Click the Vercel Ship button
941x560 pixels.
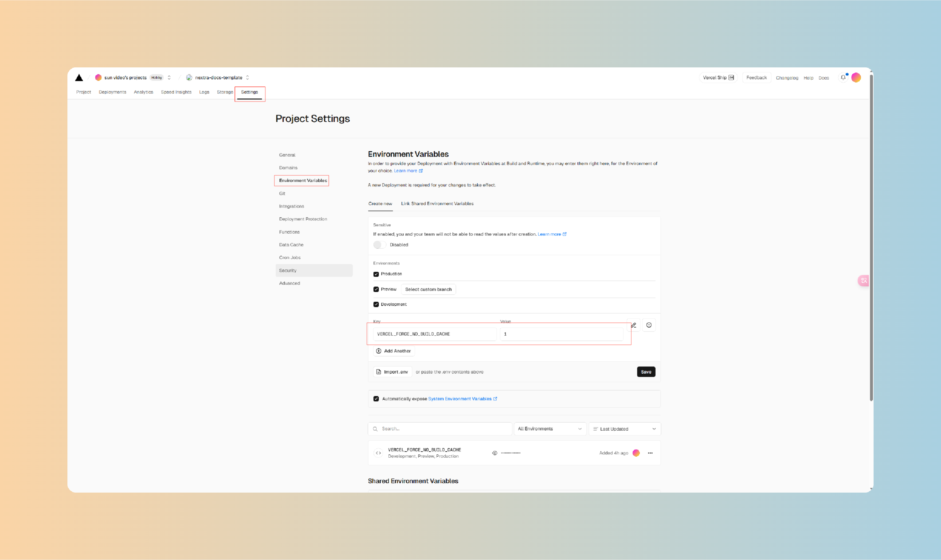[718, 78]
